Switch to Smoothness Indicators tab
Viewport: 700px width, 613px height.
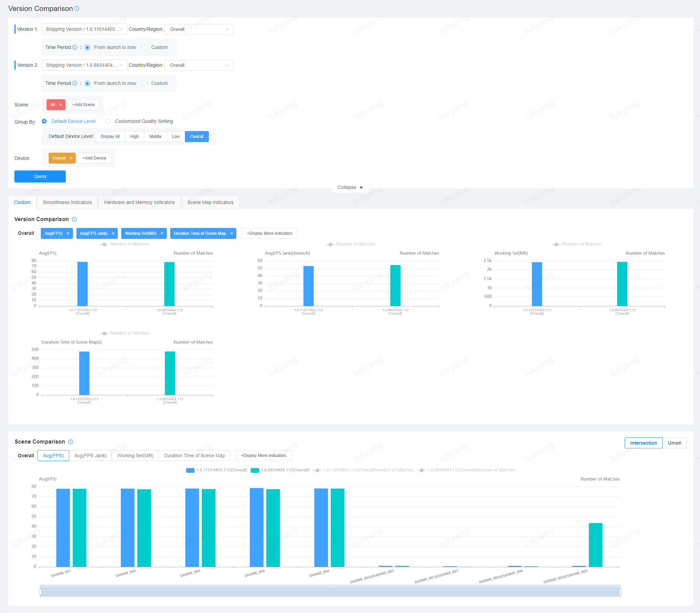pos(67,202)
